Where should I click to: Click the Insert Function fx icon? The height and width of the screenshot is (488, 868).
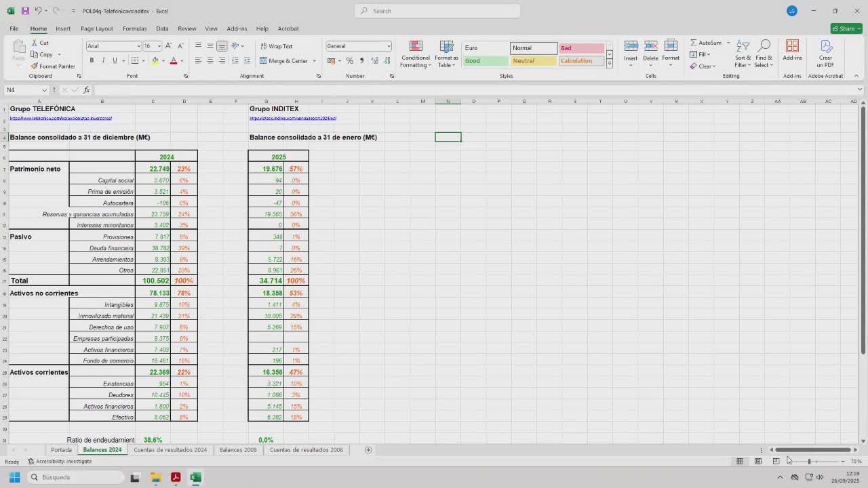(86, 90)
